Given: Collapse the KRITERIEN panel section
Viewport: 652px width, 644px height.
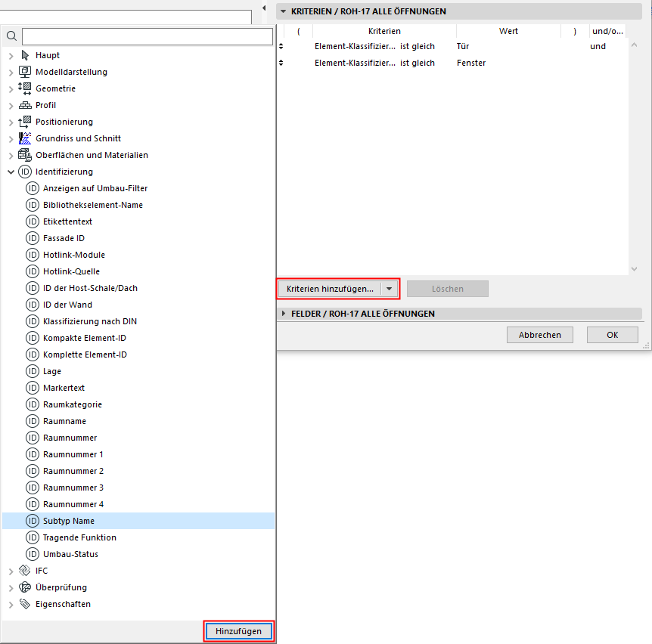Looking at the screenshot, I should coord(284,11).
